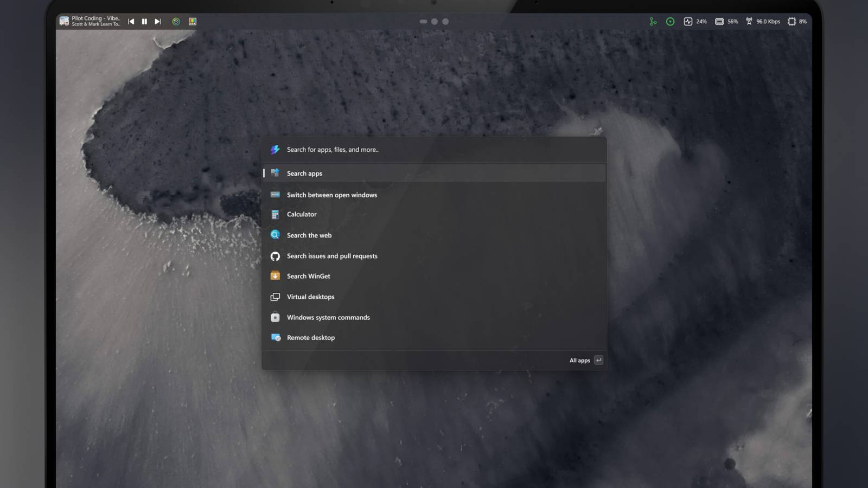The image size is (868, 488).
Task: Skip to the next media track
Action: tap(158, 22)
